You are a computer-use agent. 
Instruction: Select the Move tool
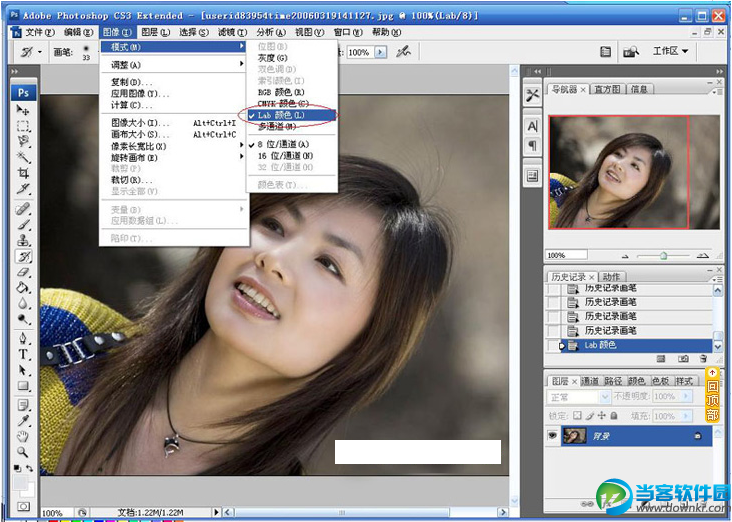click(x=23, y=110)
